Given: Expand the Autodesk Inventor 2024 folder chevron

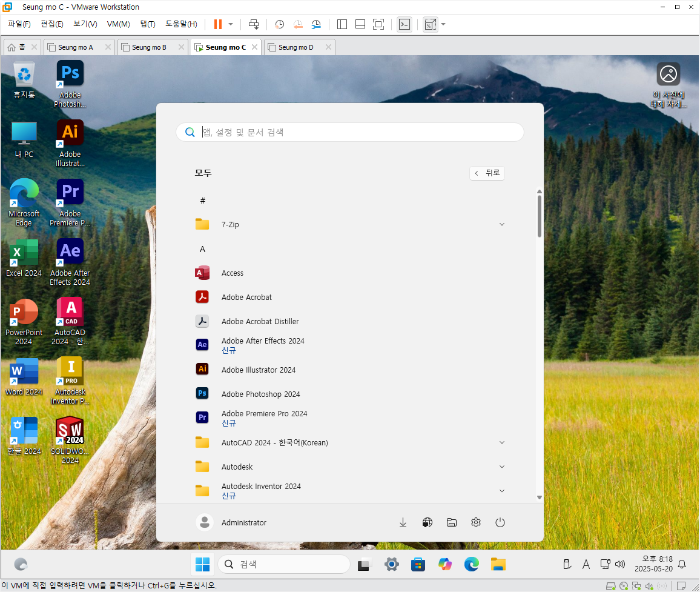Looking at the screenshot, I should tap(502, 491).
